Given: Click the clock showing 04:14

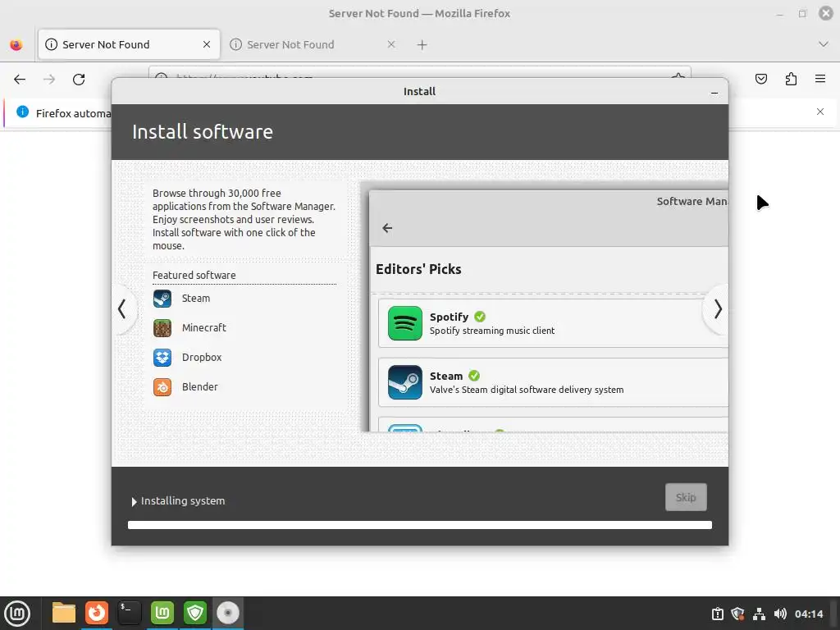Looking at the screenshot, I should point(809,614).
